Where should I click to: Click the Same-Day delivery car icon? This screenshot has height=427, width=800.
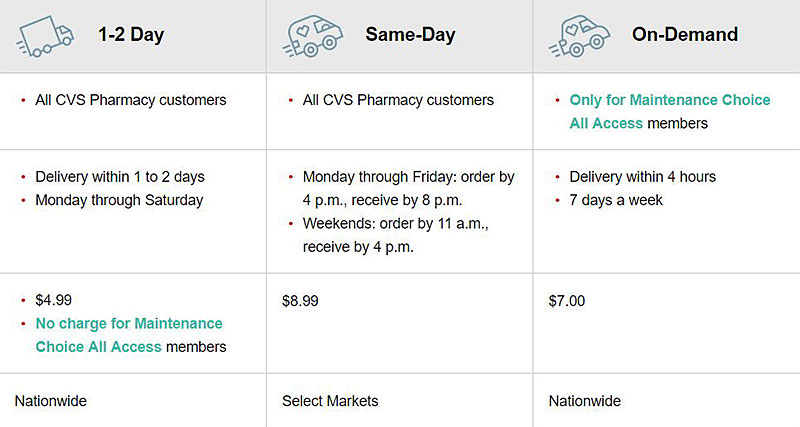[312, 35]
